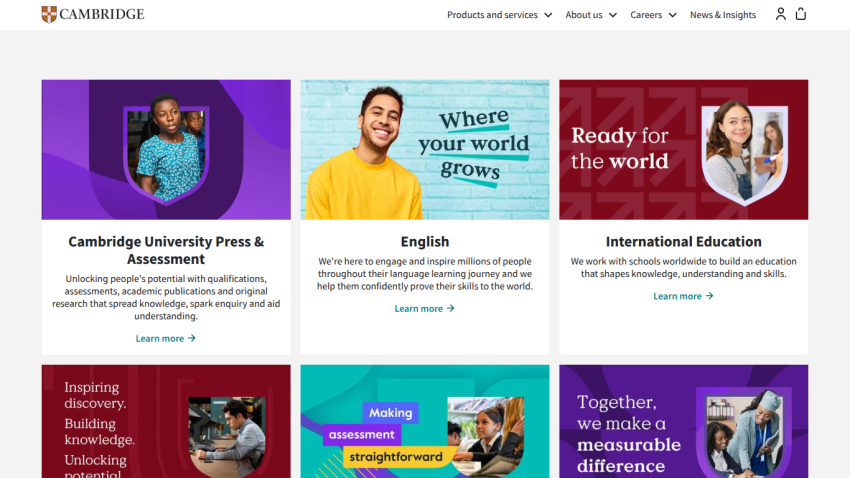Select the International Education heading

(684, 241)
